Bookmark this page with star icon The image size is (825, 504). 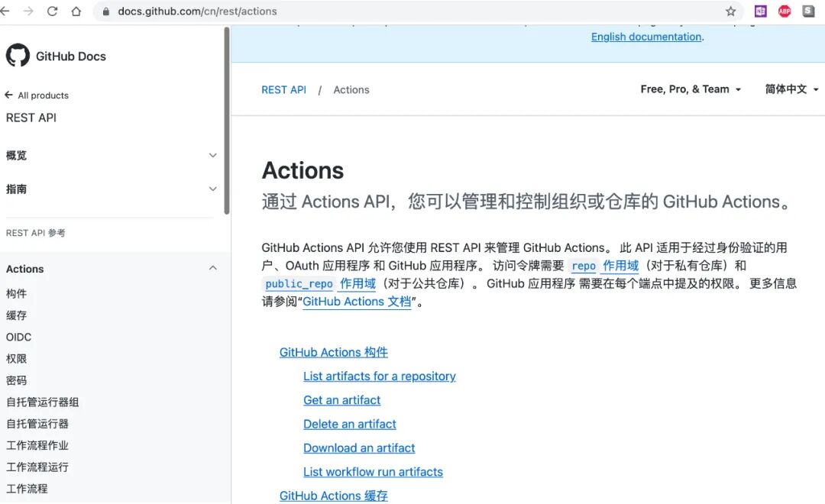click(x=730, y=11)
